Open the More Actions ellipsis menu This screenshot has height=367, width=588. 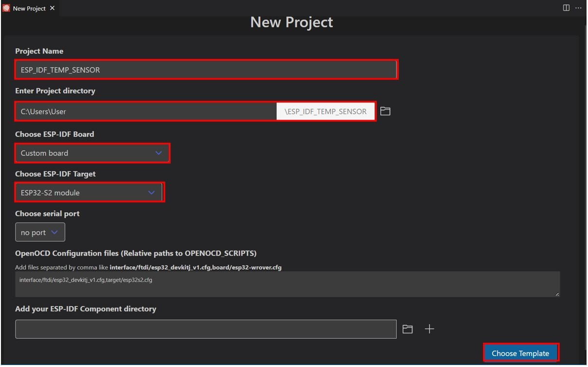[x=578, y=8]
